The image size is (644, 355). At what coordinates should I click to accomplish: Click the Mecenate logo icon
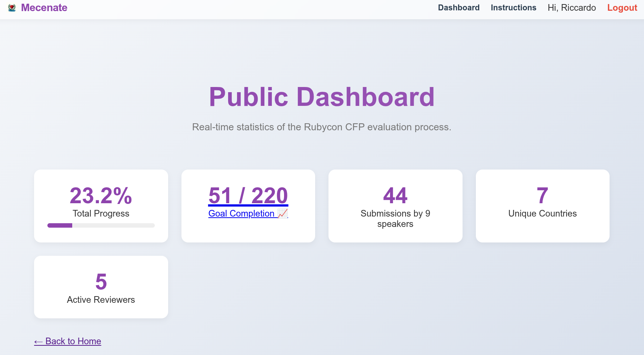point(12,8)
